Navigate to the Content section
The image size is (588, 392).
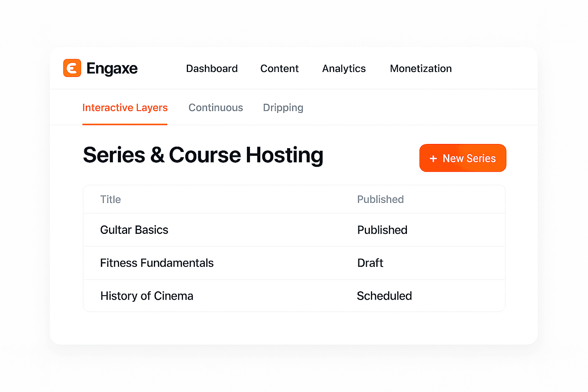(279, 69)
